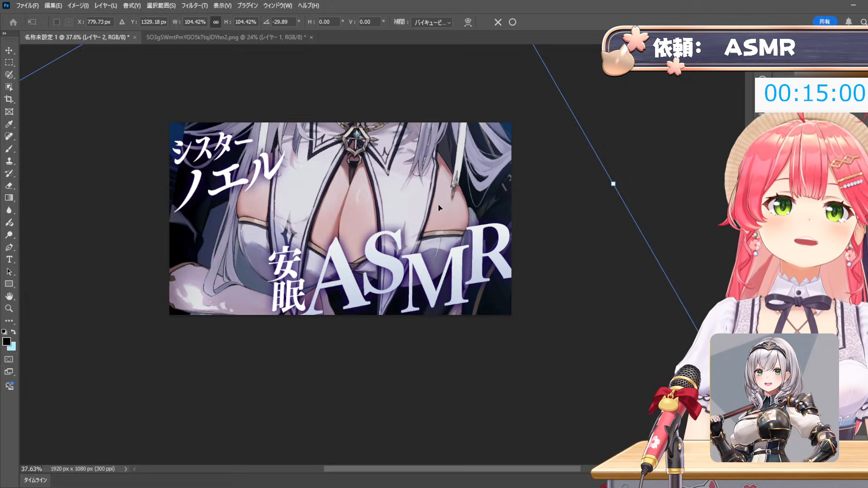Viewport: 868px width, 488px height.
Task: Click the 共有 share button
Action: click(x=825, y=22)
